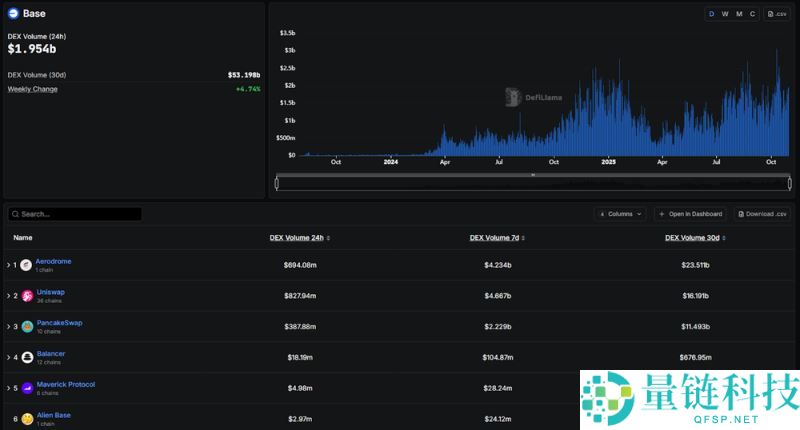The width and height of the screenshot is (800, 430).
Task: Download the chart data via .csv icon
Action: coord(777,14)
